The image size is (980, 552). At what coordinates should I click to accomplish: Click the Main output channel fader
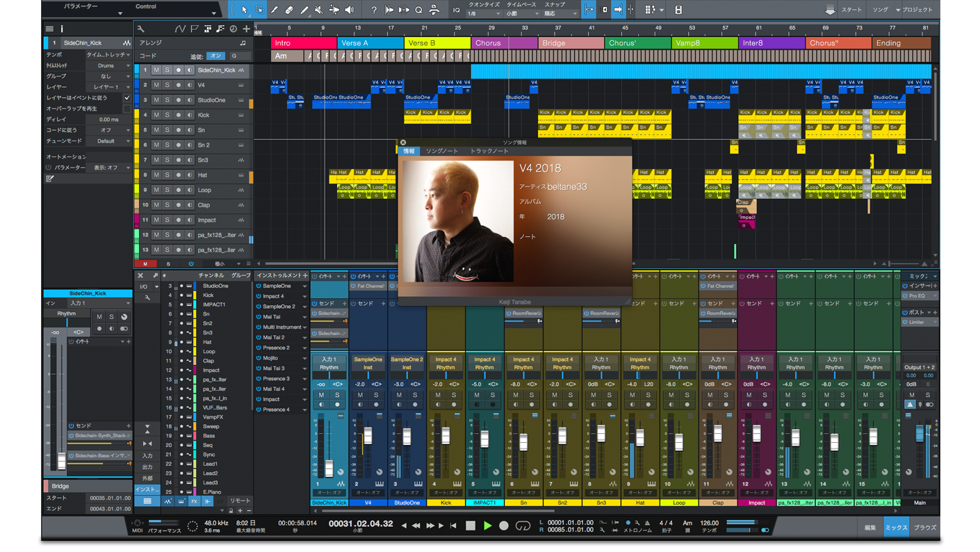[920, 433]
